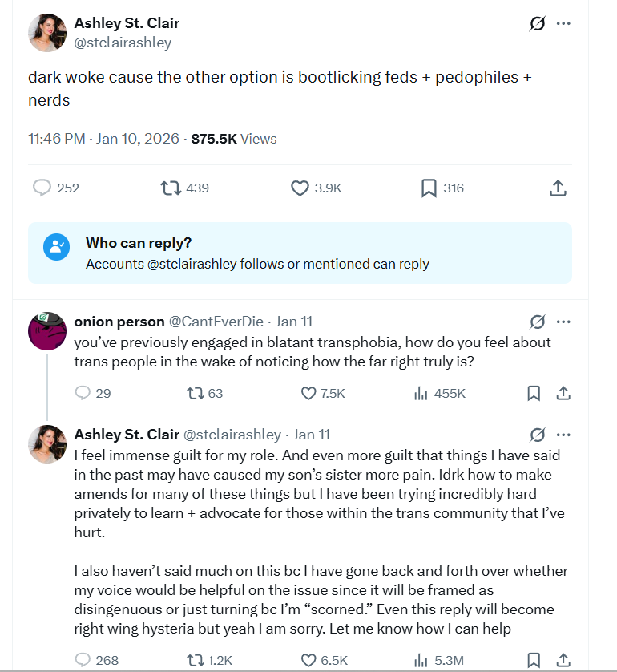Open @stclairashley handle link in header
The image size is (617, 672).
pos(123,43)
